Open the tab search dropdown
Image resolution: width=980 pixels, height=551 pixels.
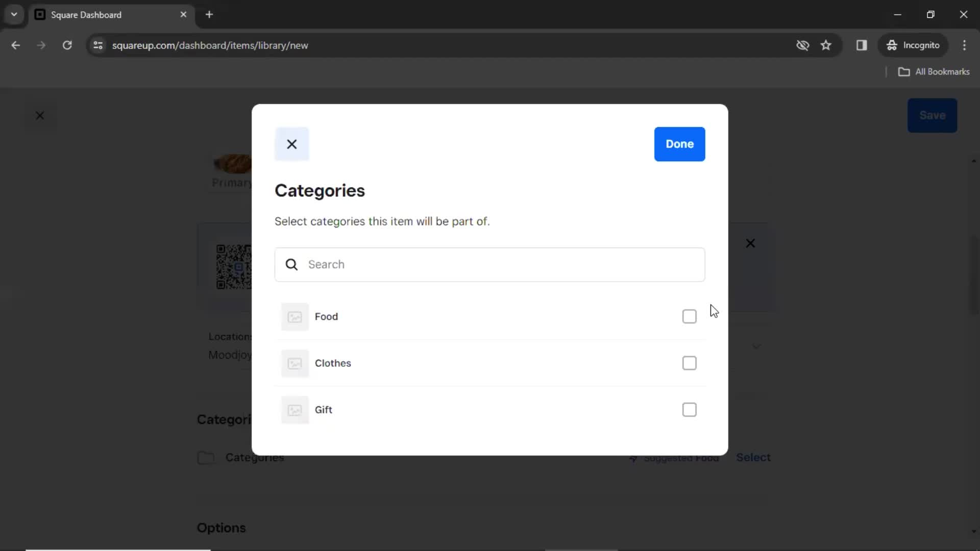[x=14, y=15]
